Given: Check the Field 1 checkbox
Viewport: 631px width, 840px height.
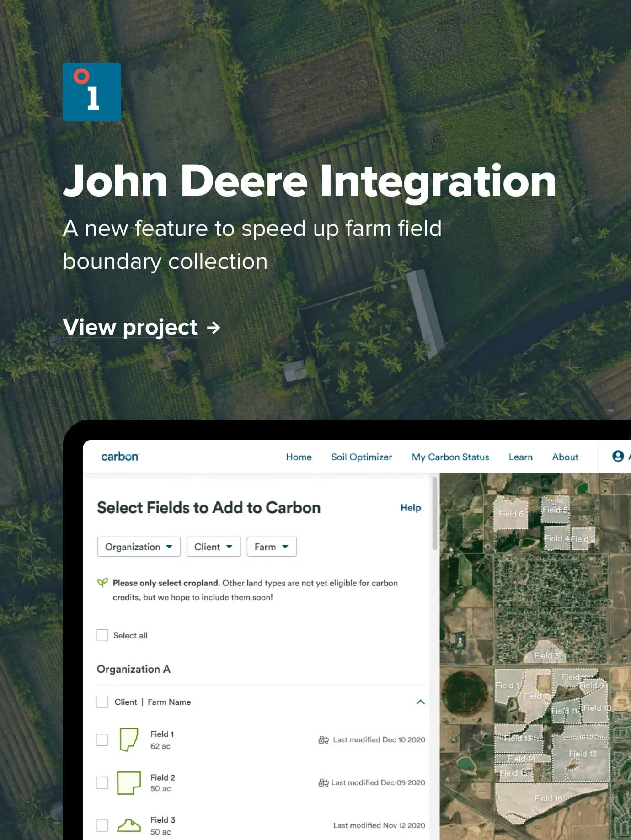Looking at the screenshot, I should click(x=102, y=740).
